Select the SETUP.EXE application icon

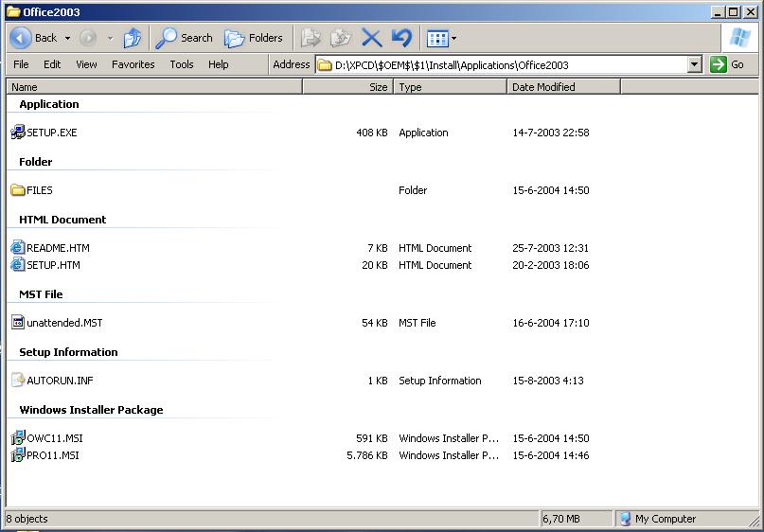tap(18, 132)
